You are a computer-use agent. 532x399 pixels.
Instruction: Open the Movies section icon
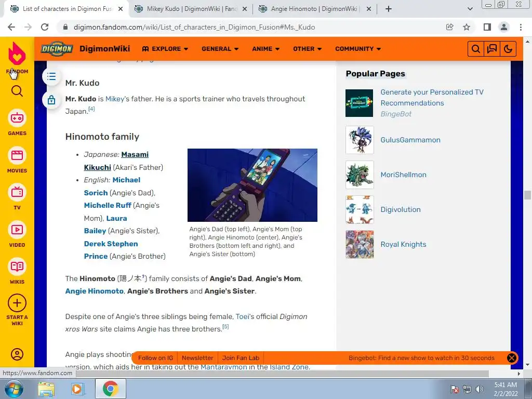coord(17,155)
